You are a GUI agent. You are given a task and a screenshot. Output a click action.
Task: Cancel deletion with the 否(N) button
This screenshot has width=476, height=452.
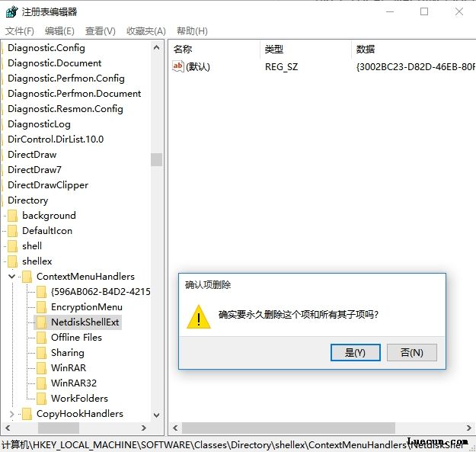412,353
